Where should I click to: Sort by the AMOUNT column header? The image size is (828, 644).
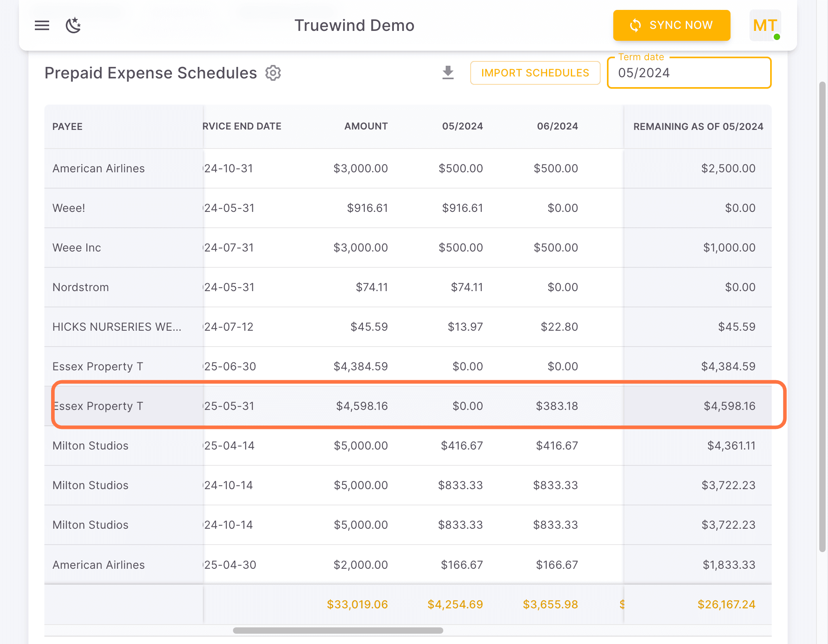(365, 126)
